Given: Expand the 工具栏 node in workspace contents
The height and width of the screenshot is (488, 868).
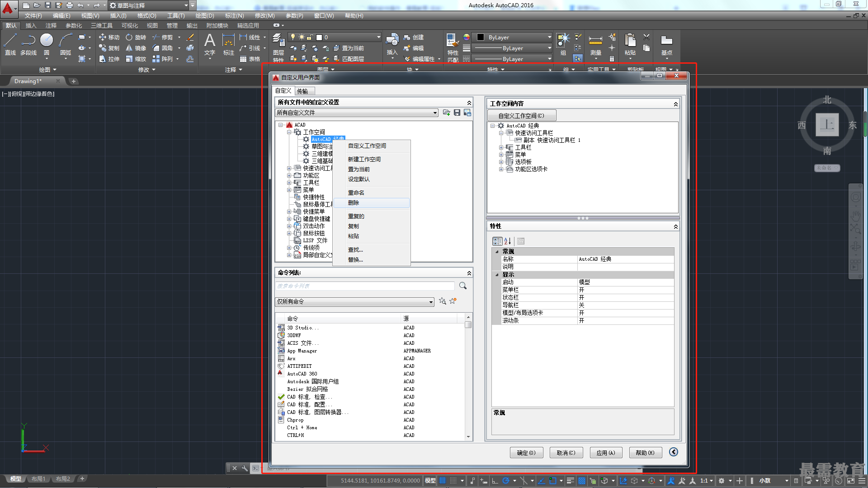Looking at the screenshot, I should [x=501, y=147].
